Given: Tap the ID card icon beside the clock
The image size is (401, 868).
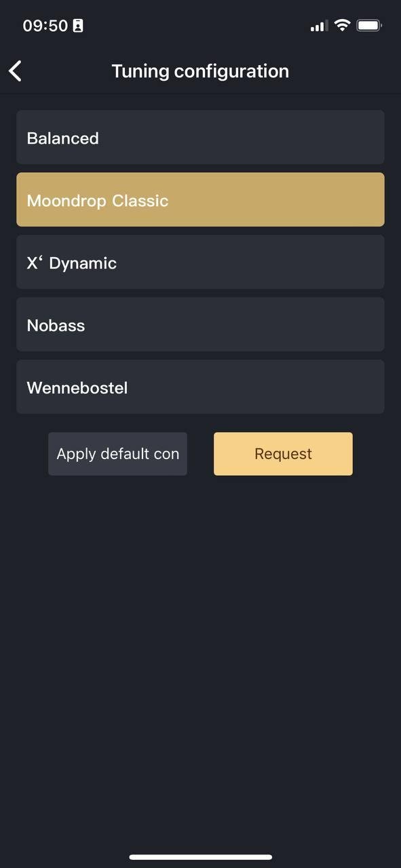Looking at the screenshot, I should pyautogui.click(x=78, y=26).
